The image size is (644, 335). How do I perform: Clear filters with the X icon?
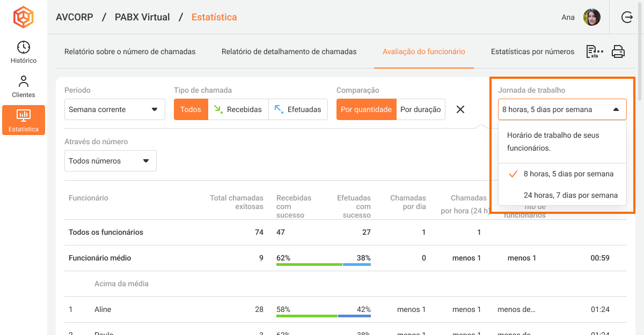(x=460, y=109)
